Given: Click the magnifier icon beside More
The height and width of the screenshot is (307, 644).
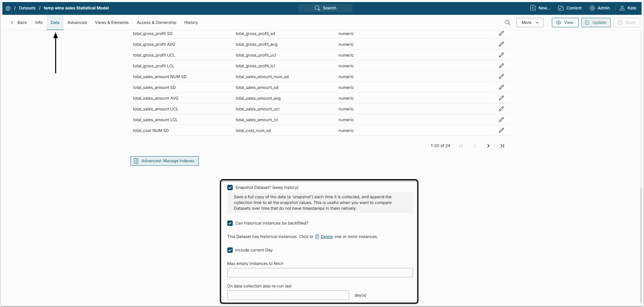Looking at the screenshot, I should 507,23.
